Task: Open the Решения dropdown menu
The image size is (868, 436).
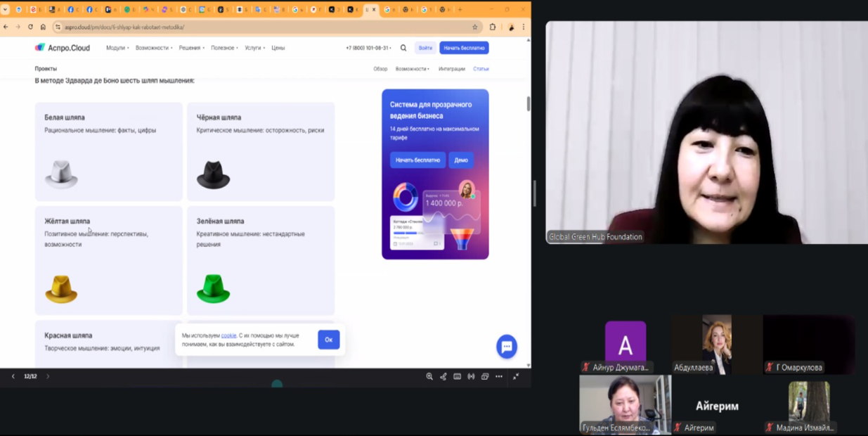Action: [191, 48]
